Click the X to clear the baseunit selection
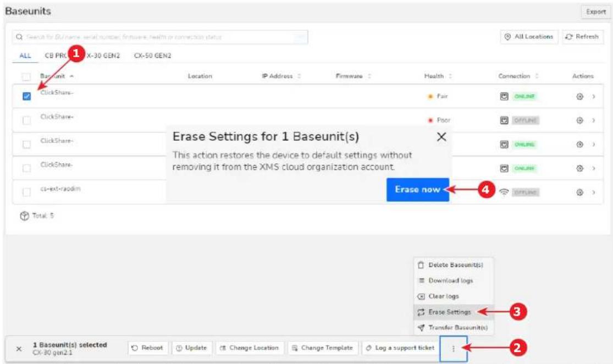613x364 pixels. pyautogui.click(x=19, y=349)
